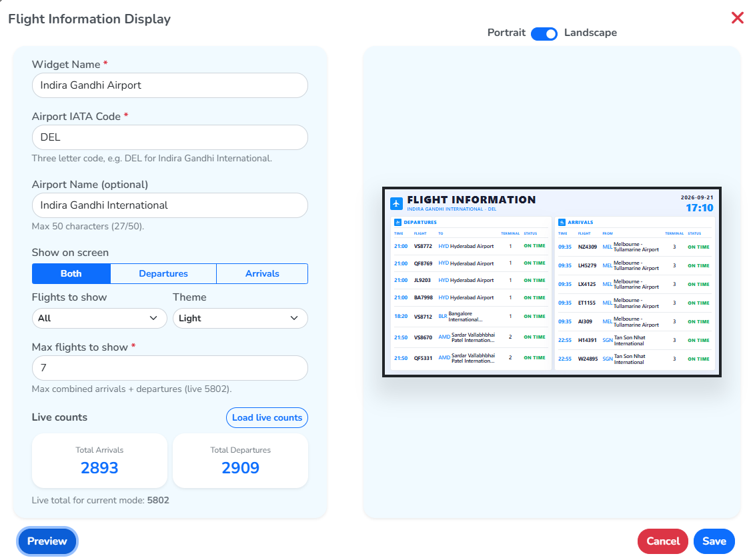
Task: Toggle the Portrait/Landscape orientation switch
Action: click(544, 33)
